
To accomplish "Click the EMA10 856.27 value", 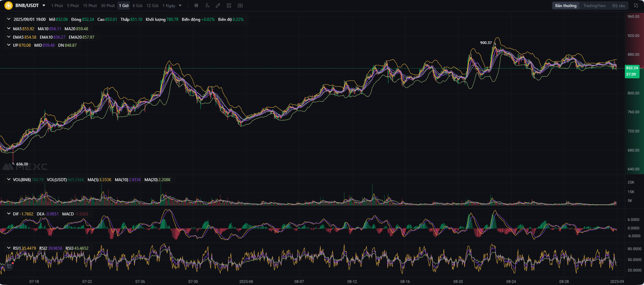I will [x=52, y=37].
